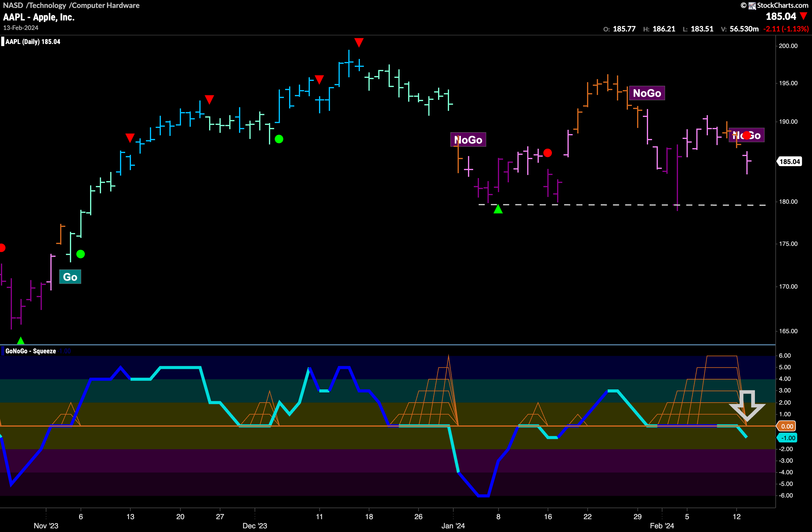The width and height of the screenshot is (812, 532).
Task: Click the GoNoGo - Squeeze indicator label
Action: tap(31, 351)
